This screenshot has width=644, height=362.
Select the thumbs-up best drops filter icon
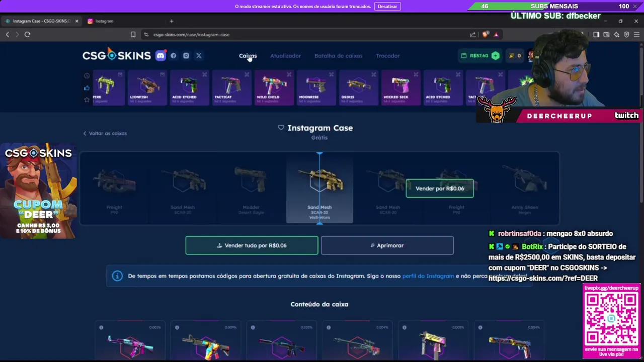point(87,88)
